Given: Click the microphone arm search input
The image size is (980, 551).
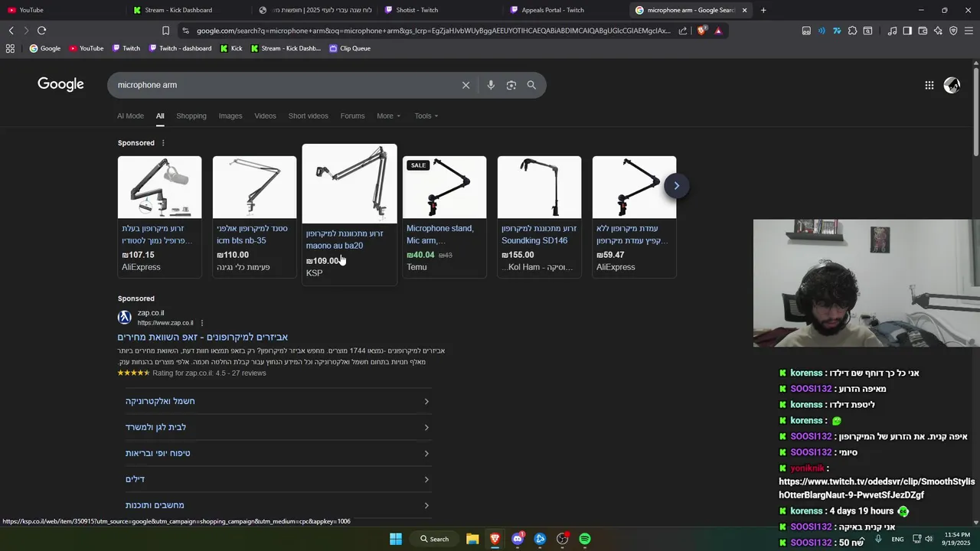Looking at the screenshot, I should [x=283, y=85].
